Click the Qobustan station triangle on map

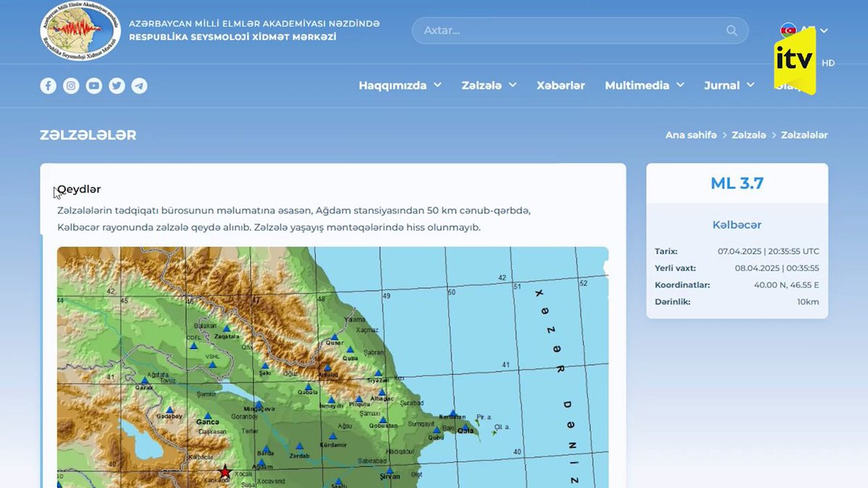(383, 419)
